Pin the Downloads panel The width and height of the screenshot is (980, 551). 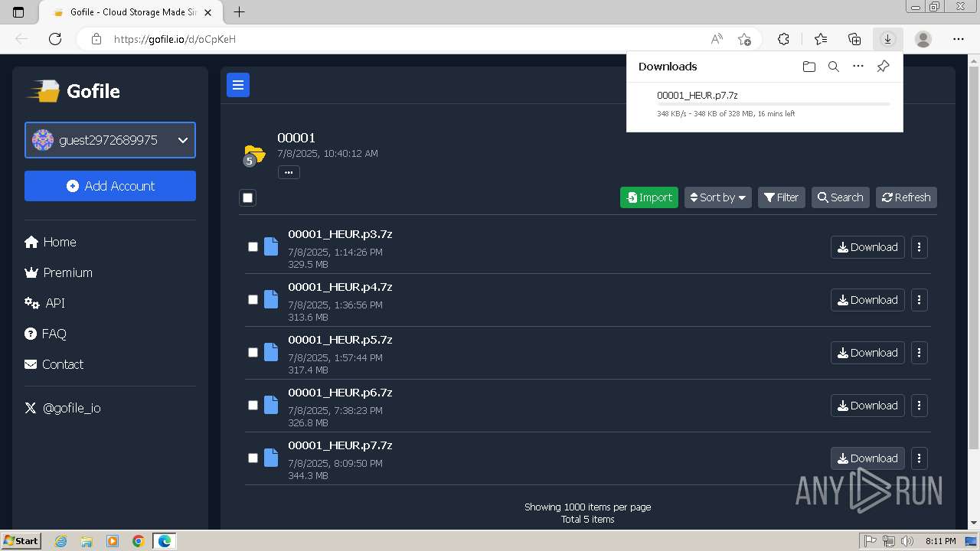click(883, 67)
